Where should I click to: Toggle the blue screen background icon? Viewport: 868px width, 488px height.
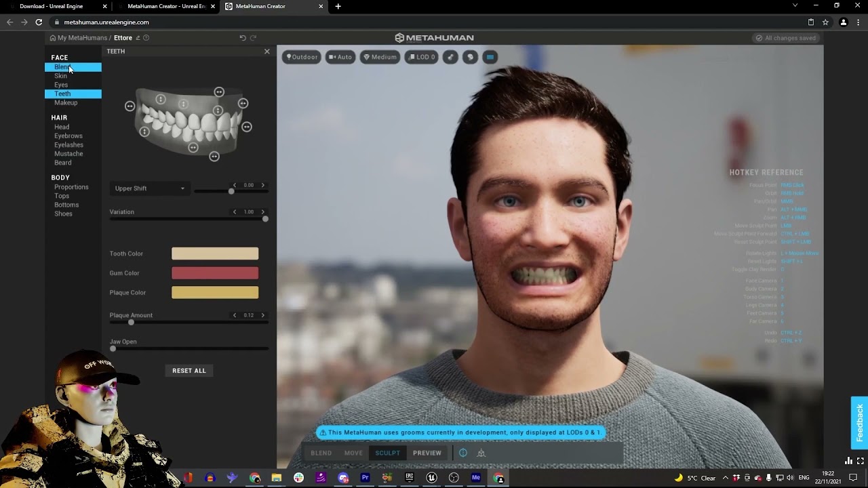click(490, 57)
